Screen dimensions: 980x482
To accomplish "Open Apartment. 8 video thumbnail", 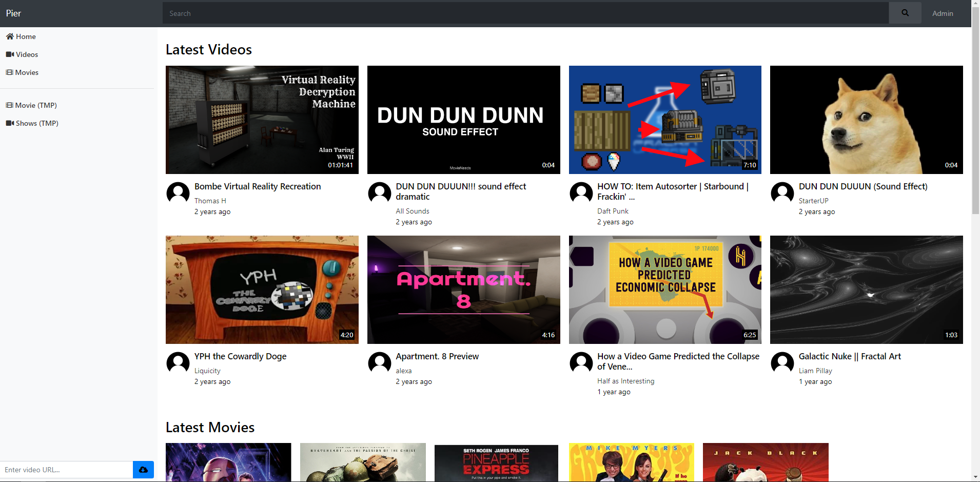I will [464, 290].
